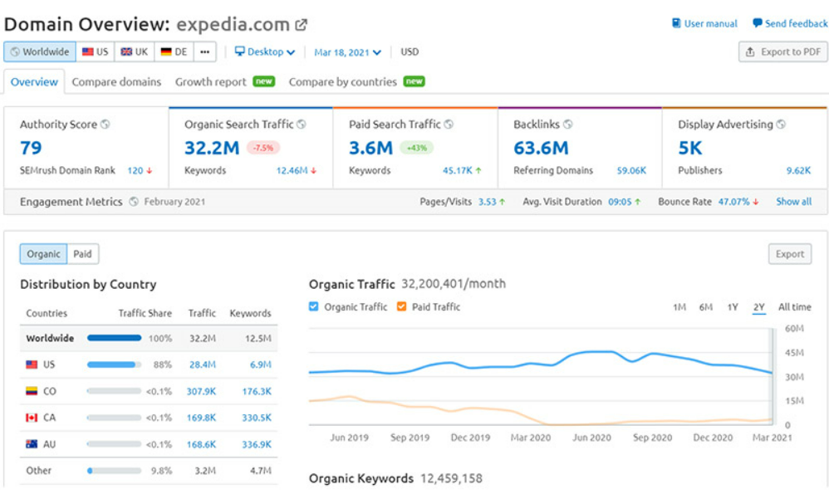Viewport: 829px width, 504px height.
Task: Click US flag in Distribution by Country
Action: (32, 365)
